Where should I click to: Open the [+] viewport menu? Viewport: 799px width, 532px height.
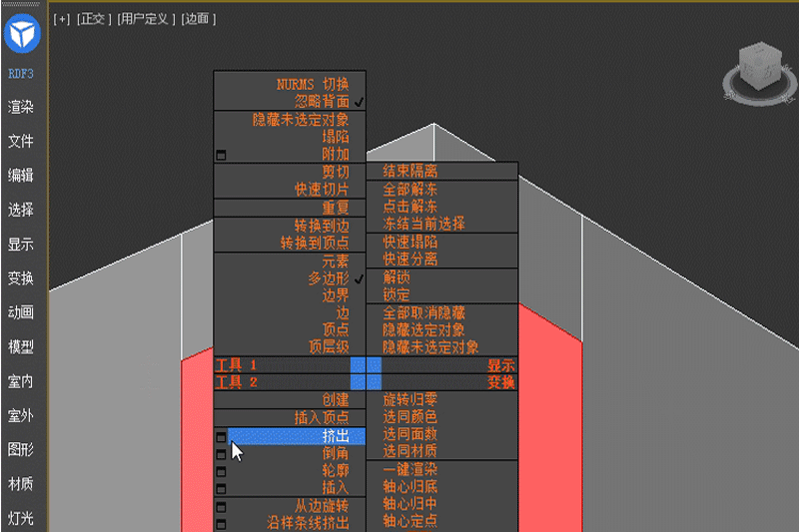coord(62,19)
